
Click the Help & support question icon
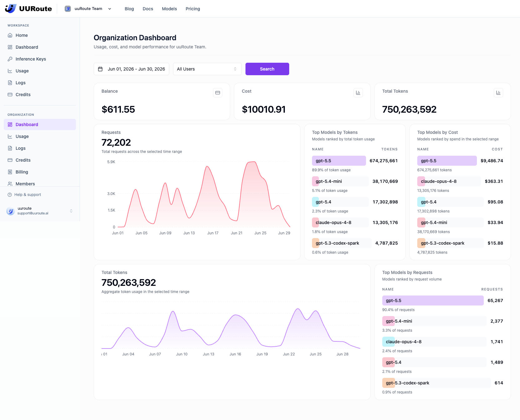tap(10, 195)
